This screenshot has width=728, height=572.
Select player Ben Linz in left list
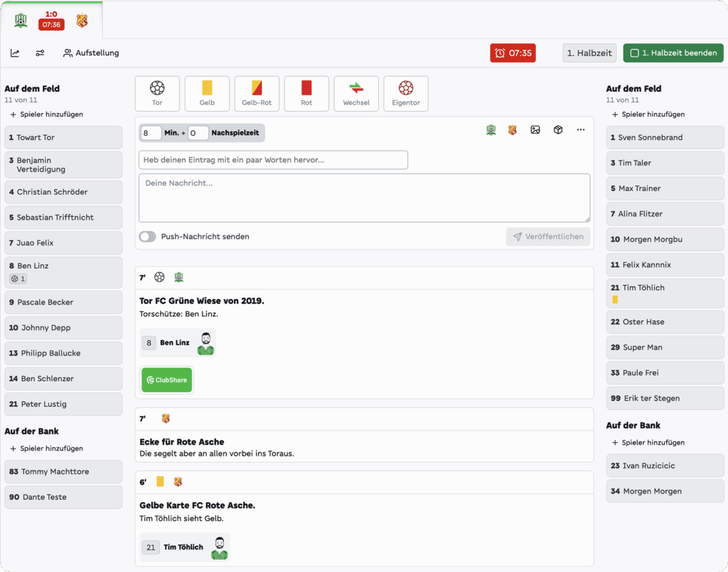coord(63,272)
